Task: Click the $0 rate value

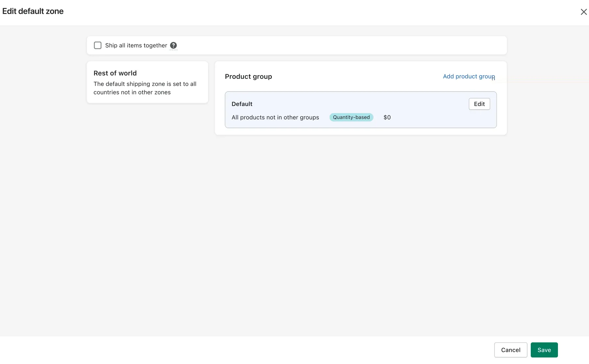Action: click(387, 117)
